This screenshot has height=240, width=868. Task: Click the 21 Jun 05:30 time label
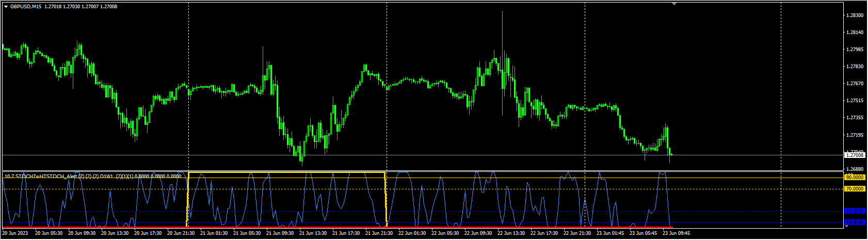247,233
